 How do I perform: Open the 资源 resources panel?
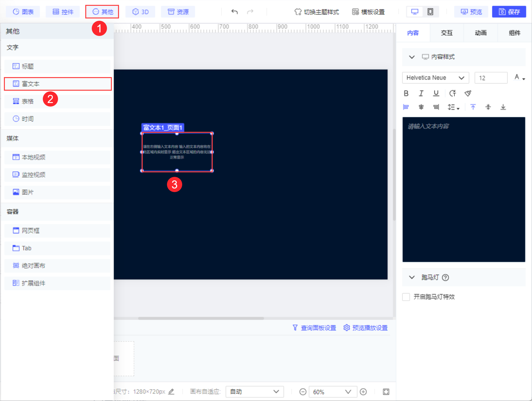coord(178,12)
